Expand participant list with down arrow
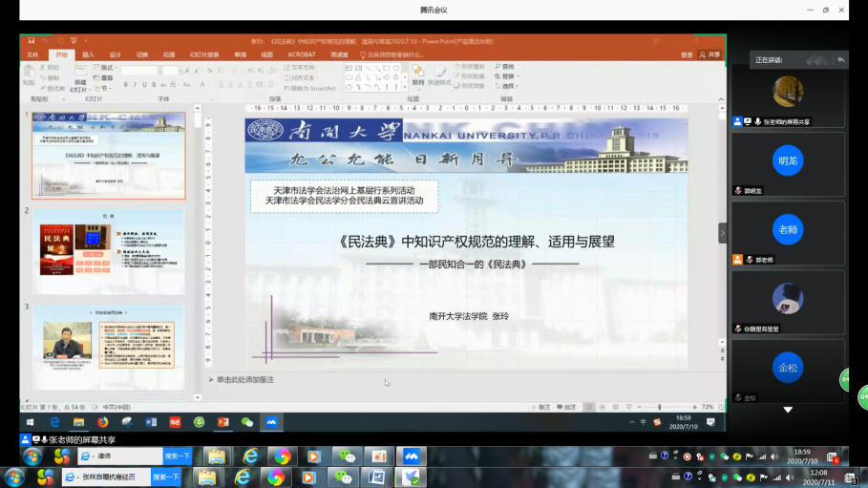Viewport: 868px width, 488px height. [x=788, y=410]
